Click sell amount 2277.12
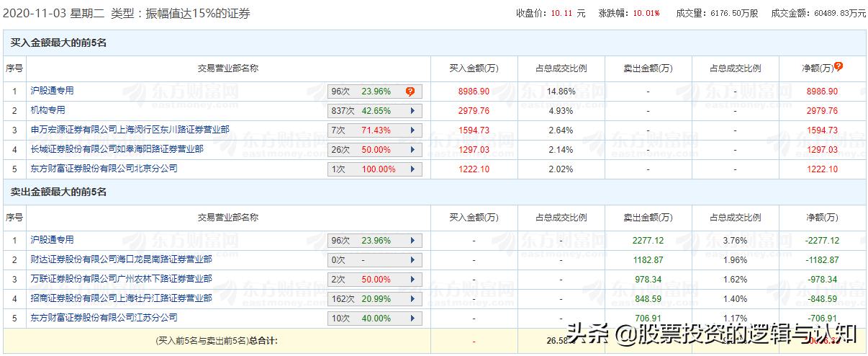The image size is (868, 356). (x=648, y=241)
